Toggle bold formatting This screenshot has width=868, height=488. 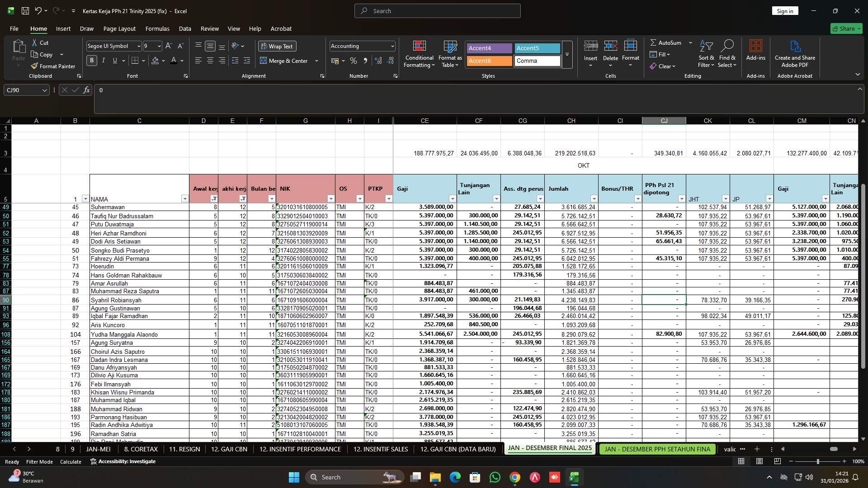pyautogui.click(x=91, y=60)
